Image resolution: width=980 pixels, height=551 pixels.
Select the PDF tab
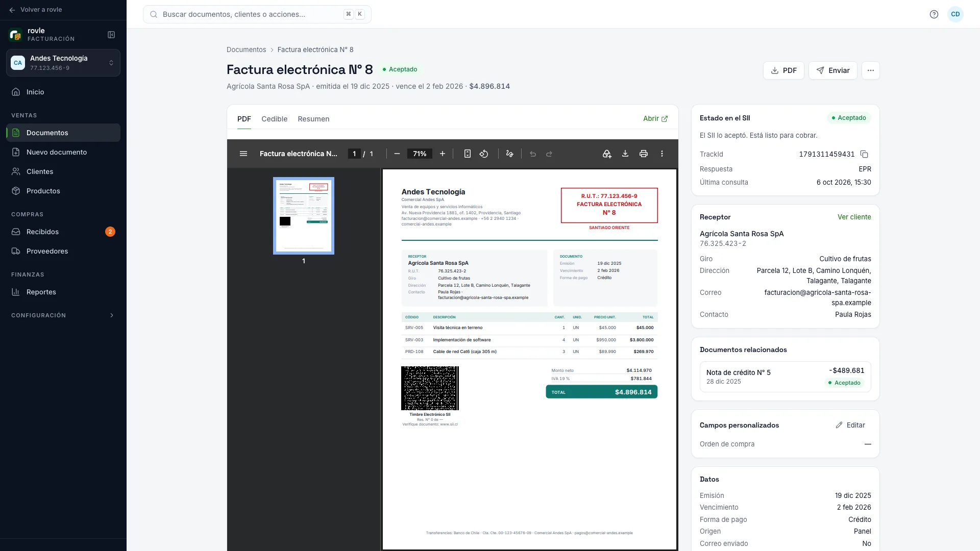pos(244,119)
